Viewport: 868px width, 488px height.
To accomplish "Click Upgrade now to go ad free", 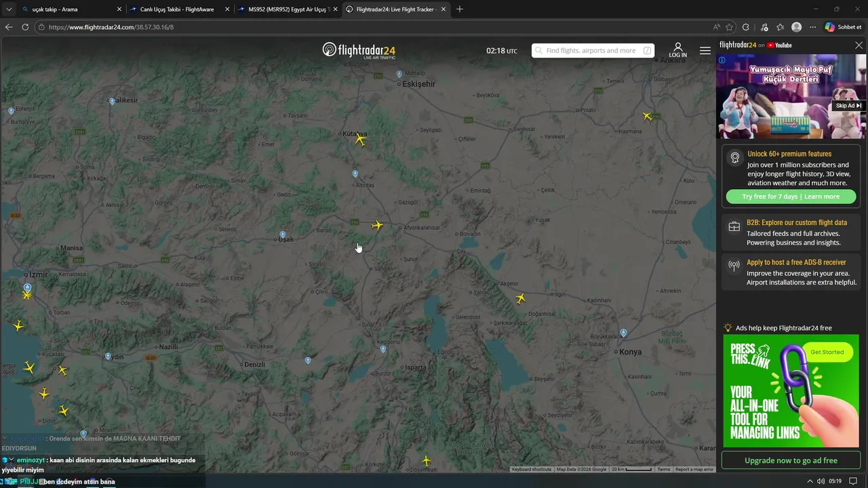I will [791, 461].
